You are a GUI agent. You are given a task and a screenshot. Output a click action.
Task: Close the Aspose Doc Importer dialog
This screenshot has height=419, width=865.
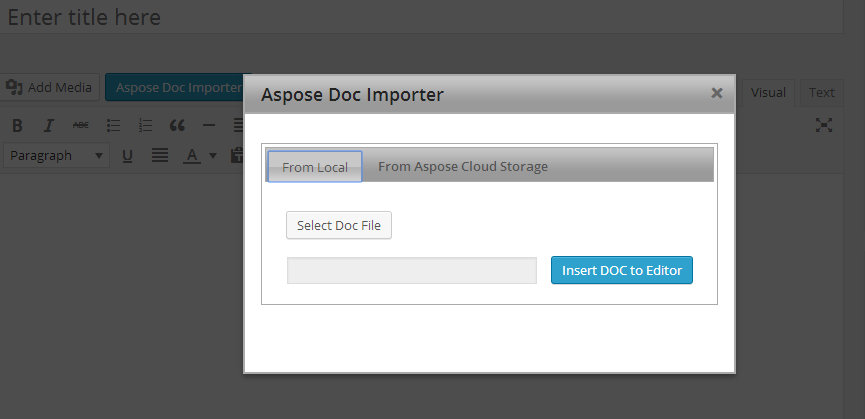tap(717, 93)
